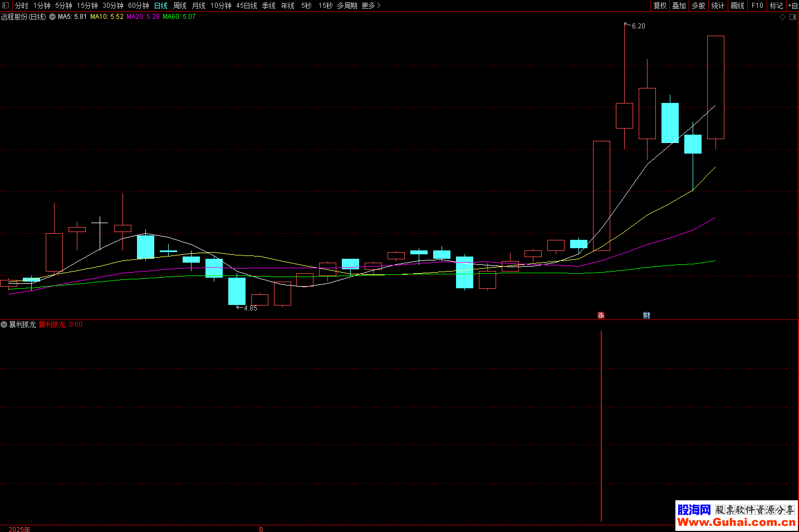
Task: Open the 多股 multi-stock view
Action: [698, 6]
